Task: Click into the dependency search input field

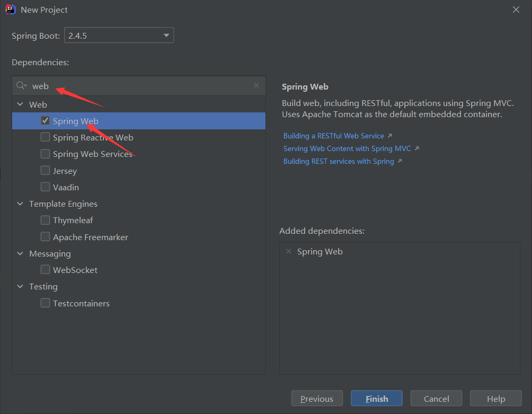Action: coord(143,85)
